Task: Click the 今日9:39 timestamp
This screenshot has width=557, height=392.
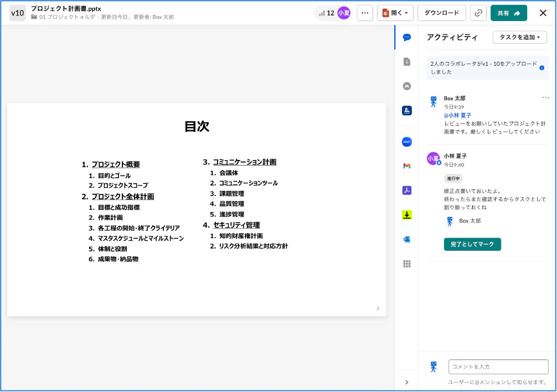Action: (x=453, y=107)
